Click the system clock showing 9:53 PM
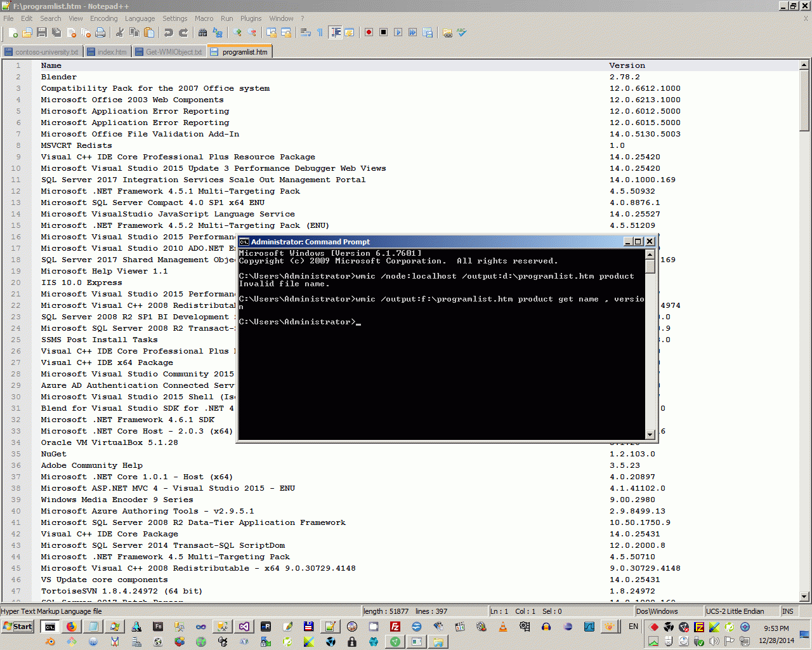This screenshot has height=650, width=812. coord(776,628)
